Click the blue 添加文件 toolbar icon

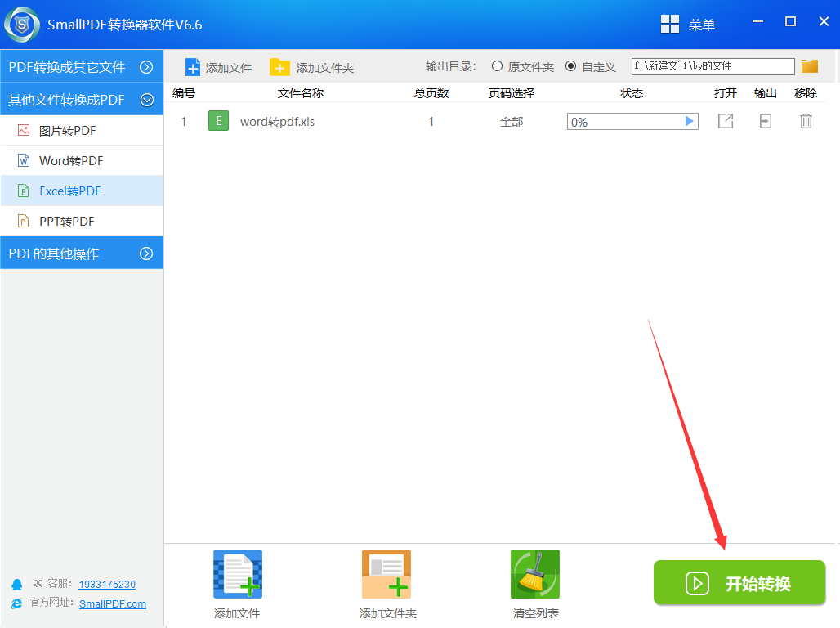point(193,68)
